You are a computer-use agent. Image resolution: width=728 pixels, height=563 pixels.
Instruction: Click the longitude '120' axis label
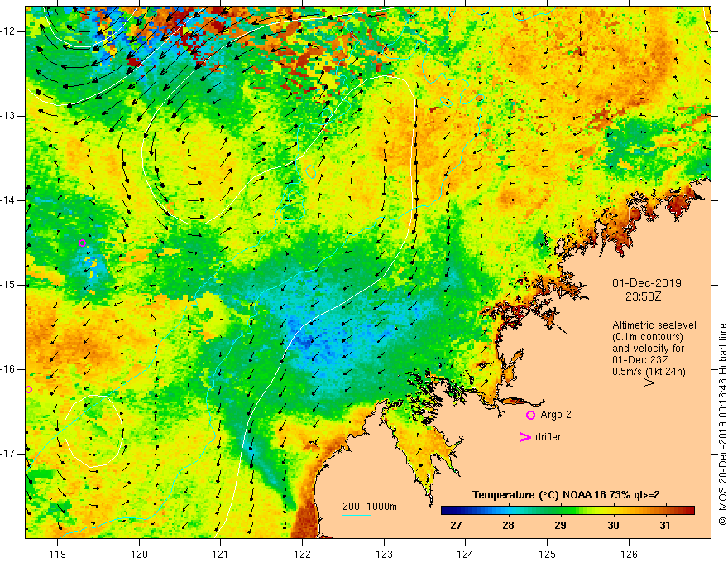139,554
